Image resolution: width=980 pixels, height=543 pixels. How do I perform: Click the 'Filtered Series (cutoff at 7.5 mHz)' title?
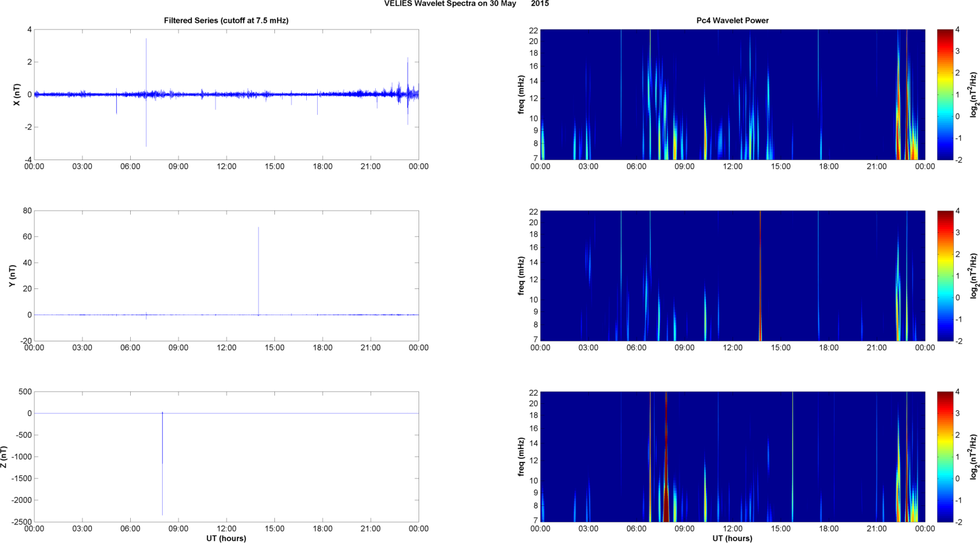point(226,20)
